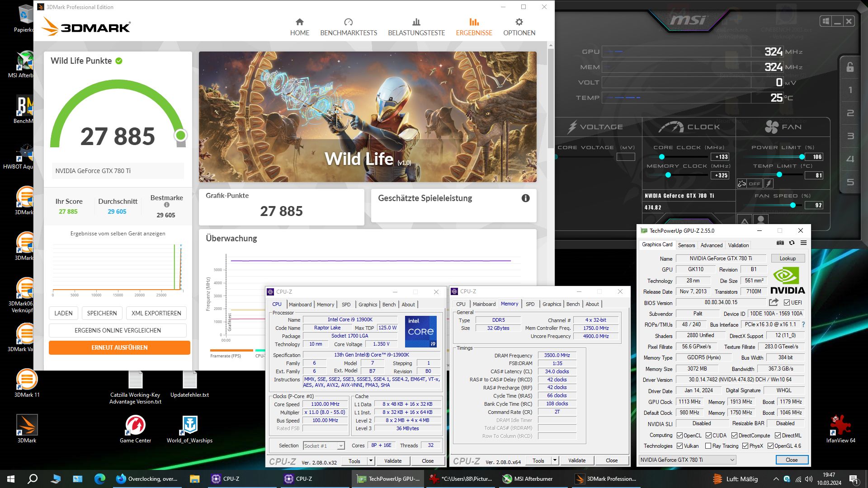Click Afterburner Windows startup icon
Screen dimensions: 868x488
[826, 21]
